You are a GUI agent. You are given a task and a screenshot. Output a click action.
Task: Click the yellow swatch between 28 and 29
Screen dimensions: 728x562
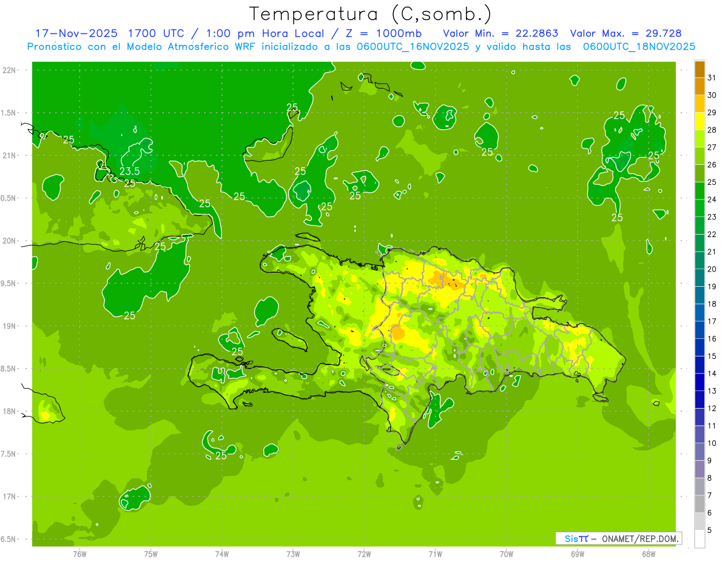[699, 121]
